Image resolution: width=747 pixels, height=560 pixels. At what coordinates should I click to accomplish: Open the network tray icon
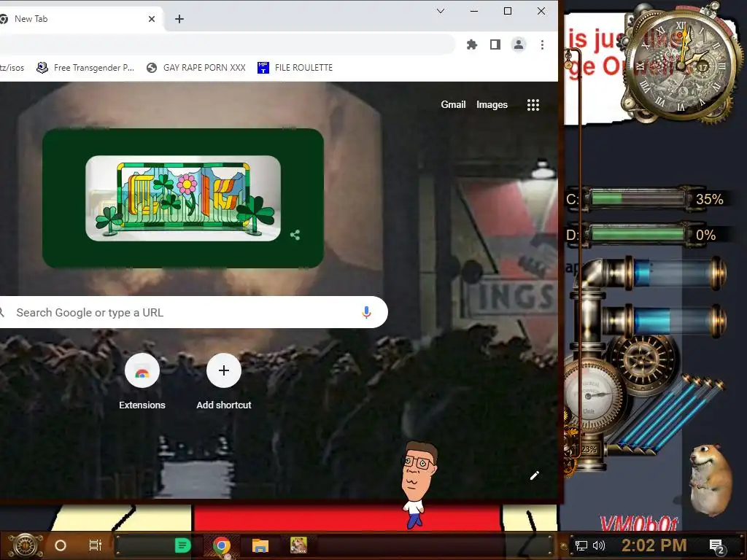point(581,545)
